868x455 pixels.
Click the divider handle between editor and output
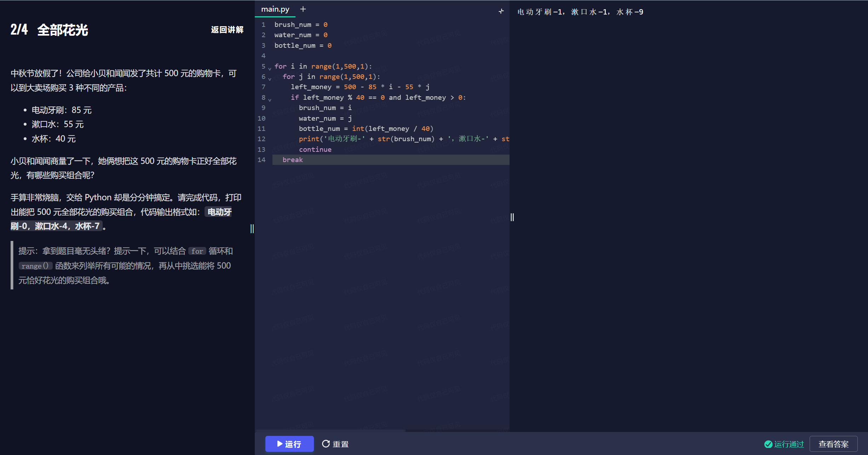click(x=512, y=217)
